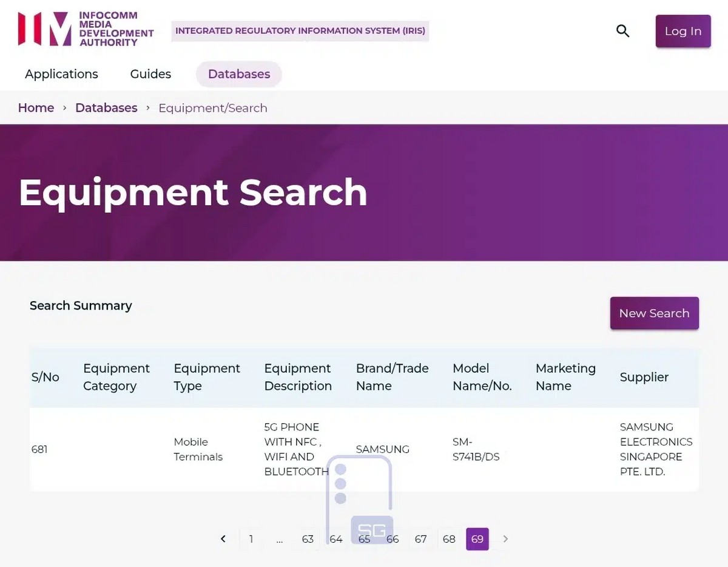This screenshot has height=567, width=728.
Task: Click the Integrated Regulatory Information System label
Action: [x=300, y=31]
